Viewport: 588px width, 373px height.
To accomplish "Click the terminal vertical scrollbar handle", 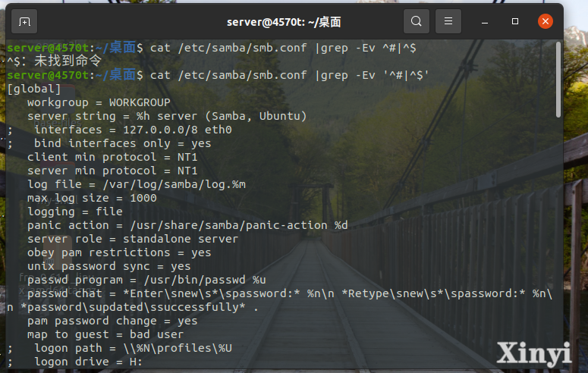I will [558, 80].
